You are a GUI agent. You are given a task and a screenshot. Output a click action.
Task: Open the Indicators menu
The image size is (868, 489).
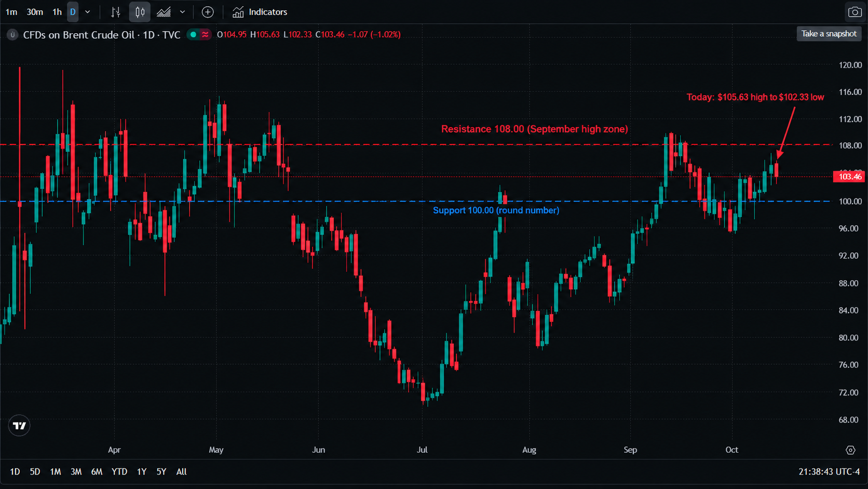(x=260, y=12)
